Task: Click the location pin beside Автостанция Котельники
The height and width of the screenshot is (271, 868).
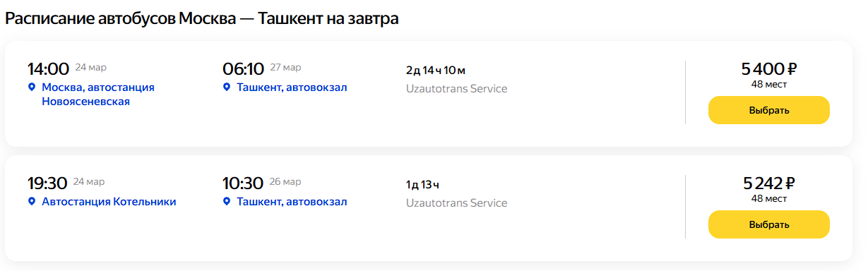Action: coord(31,202)
